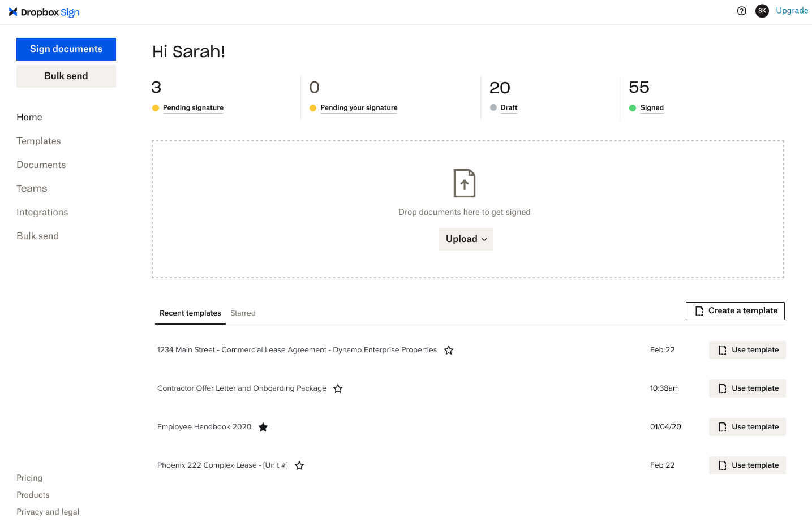Open the Integrations section
812x531 pixels.
click(x=42, y=212)
